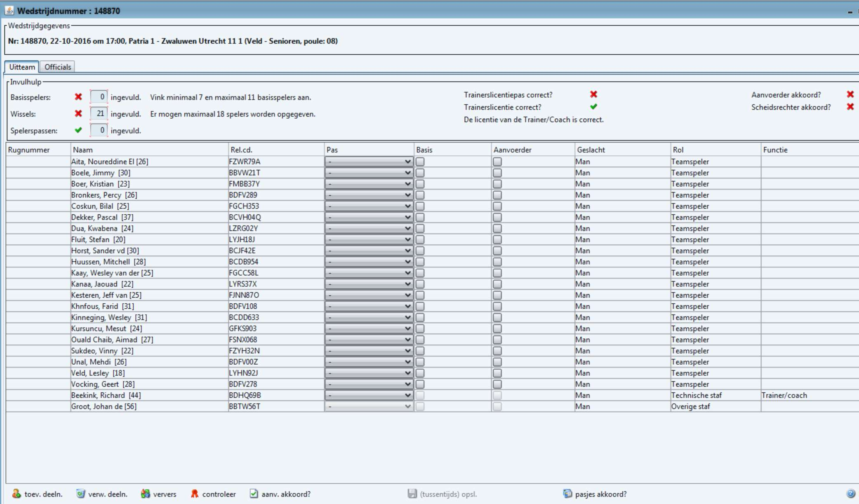Check Aanvoerder box for Boer, Kristian

click(x=497, y=184)
